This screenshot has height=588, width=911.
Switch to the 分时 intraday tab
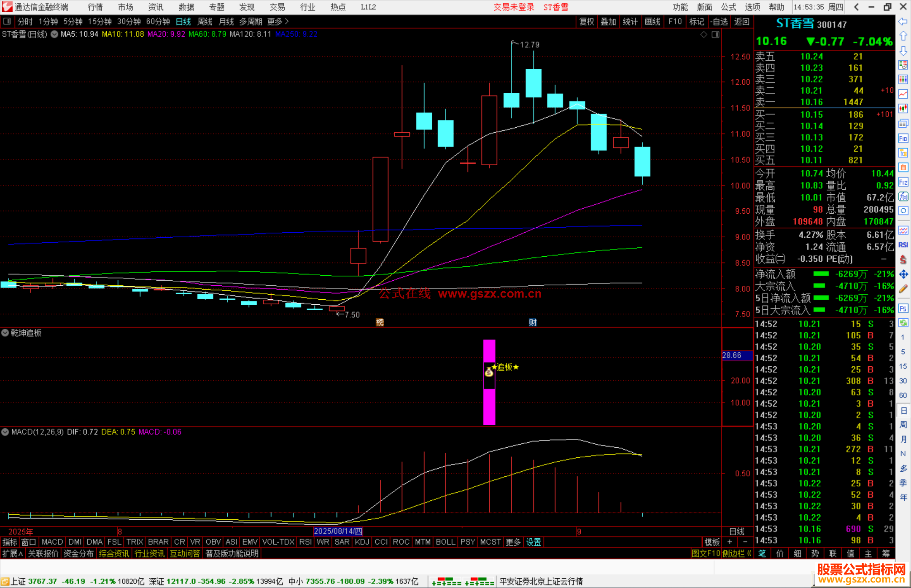point(25,21)
